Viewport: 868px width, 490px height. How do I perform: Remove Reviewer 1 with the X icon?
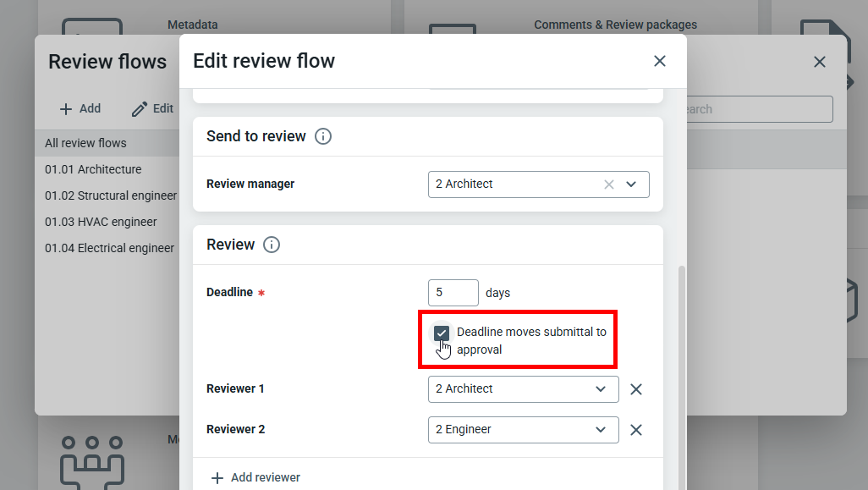636,389
